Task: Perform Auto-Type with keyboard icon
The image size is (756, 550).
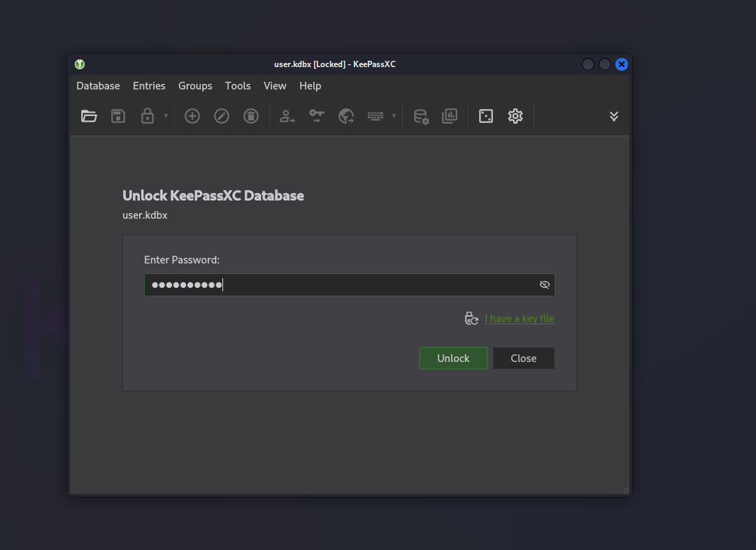Action: coord(376,116)
